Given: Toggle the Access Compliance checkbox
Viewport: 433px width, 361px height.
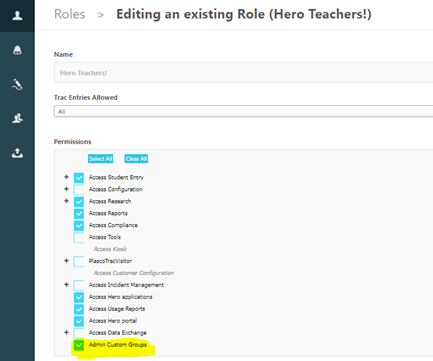Looking at the screenshot, I should click(x=79, y=225).
